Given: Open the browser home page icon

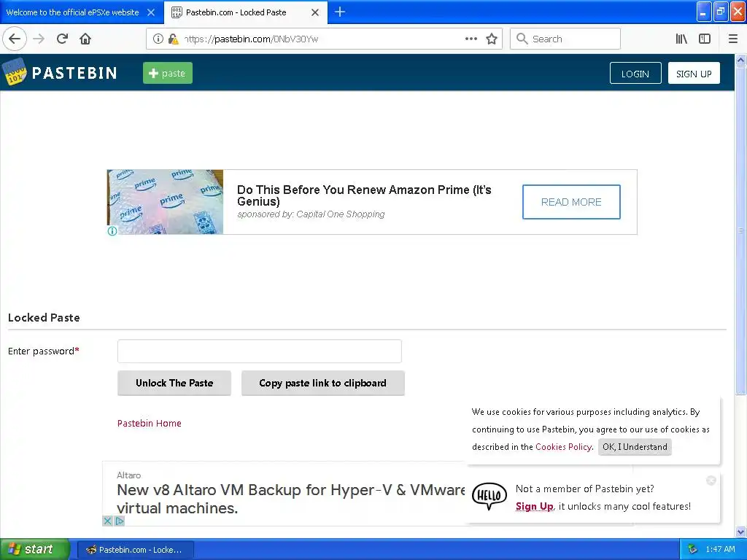Looking at the screenshot, I should point(85,39).
